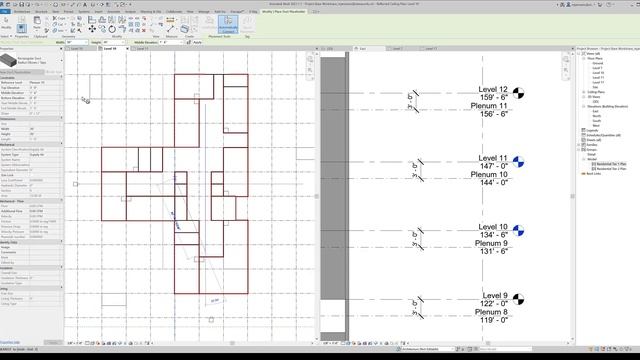This screenshot has width=640, height=360.
Task: Open the Properties palette button
Action: [x=22, y=28]
